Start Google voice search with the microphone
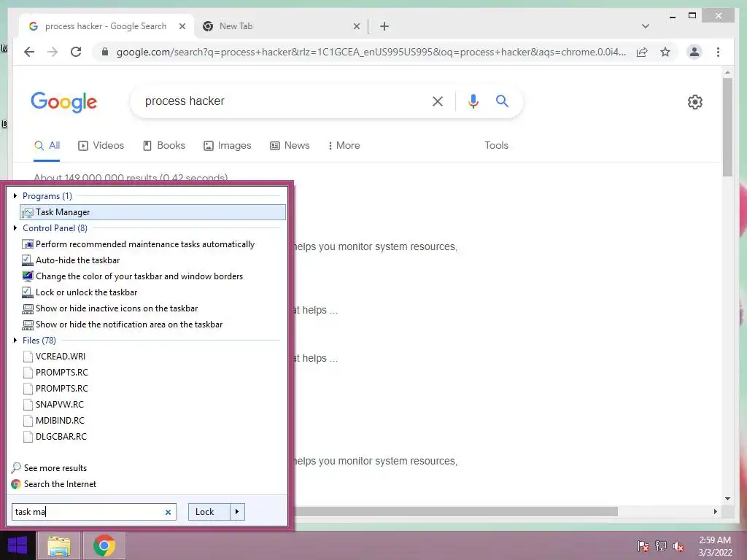The width and height of the screenshot is (747, 560). tap(473, 101)
